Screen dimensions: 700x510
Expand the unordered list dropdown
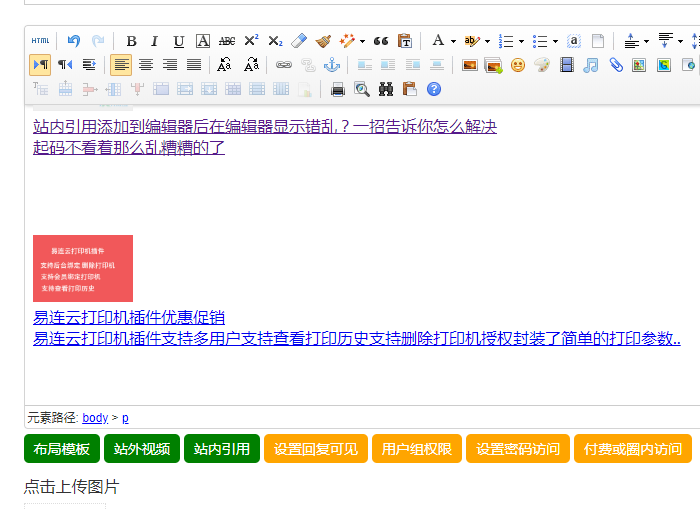coord(555,41)
